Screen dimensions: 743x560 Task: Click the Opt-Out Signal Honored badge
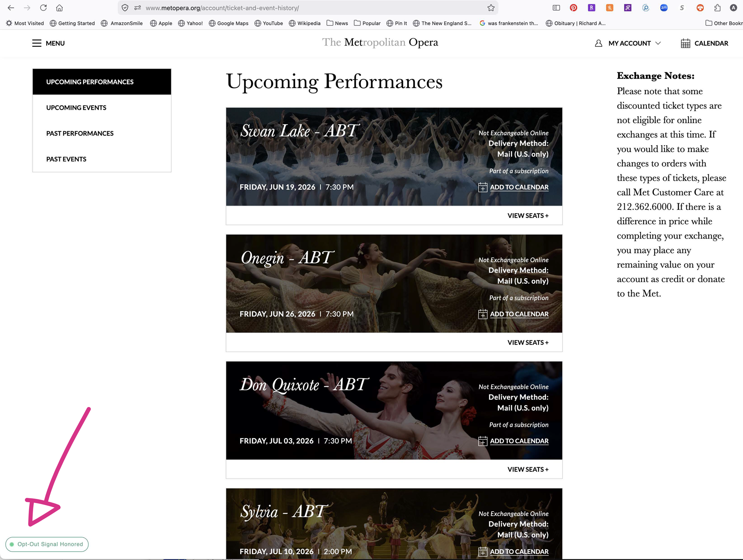point(47,544)
